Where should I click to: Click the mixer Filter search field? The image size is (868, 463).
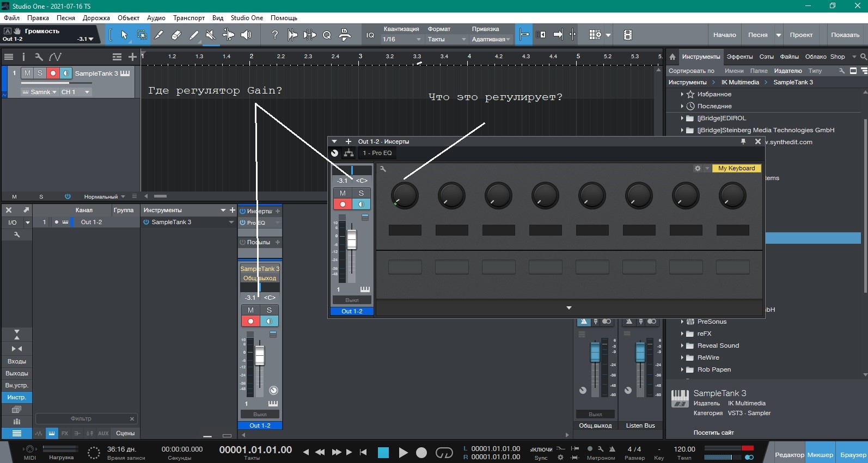point(86,418)
